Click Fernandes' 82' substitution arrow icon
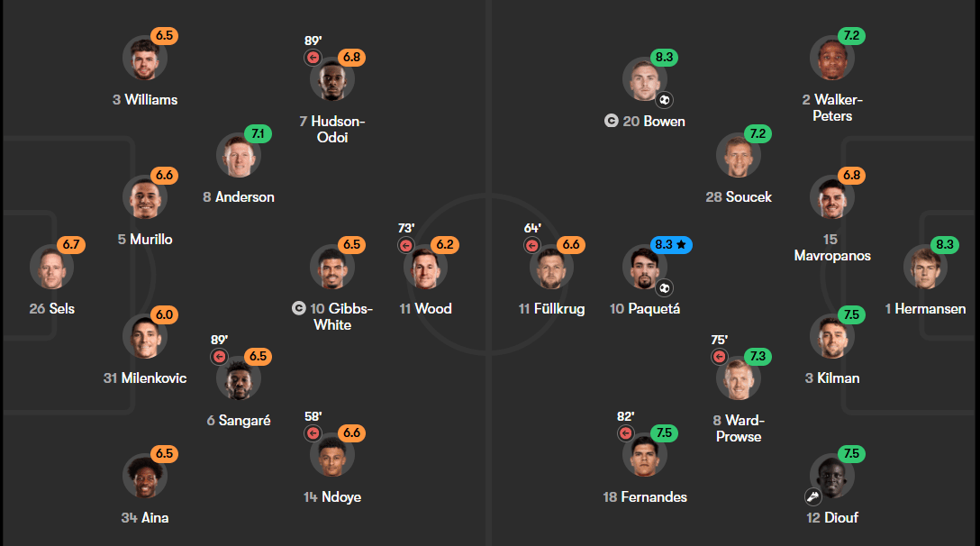 tap(626, 432)
